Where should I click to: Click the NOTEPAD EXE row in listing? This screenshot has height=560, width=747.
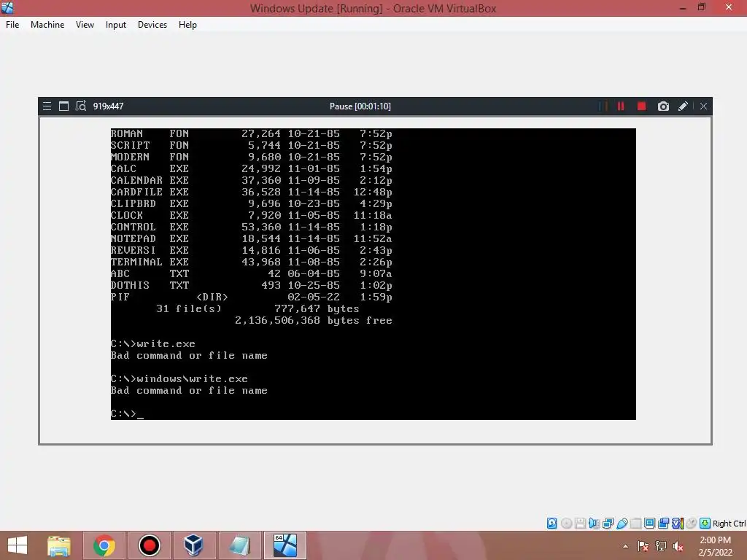pyautogui.click(x=251, y=238)
